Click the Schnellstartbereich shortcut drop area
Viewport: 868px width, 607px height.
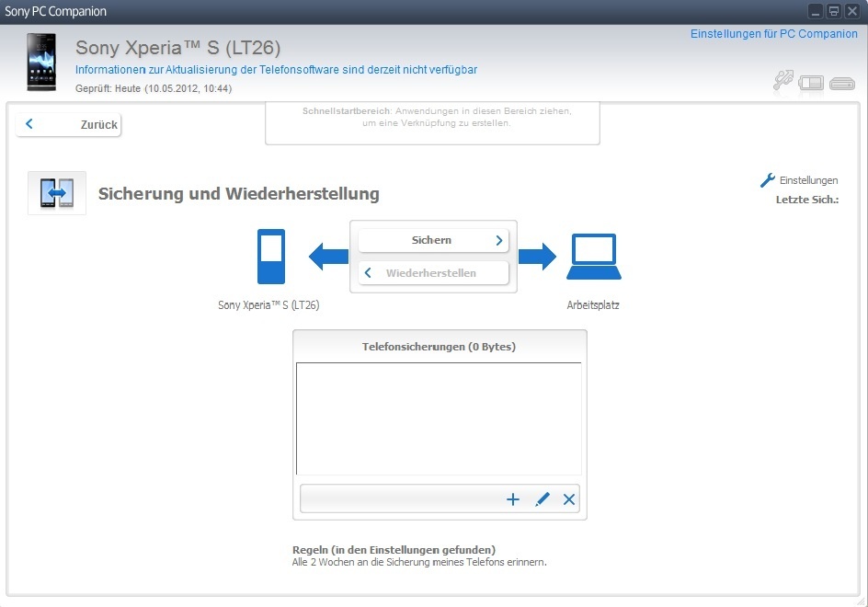tap(432, 123)
